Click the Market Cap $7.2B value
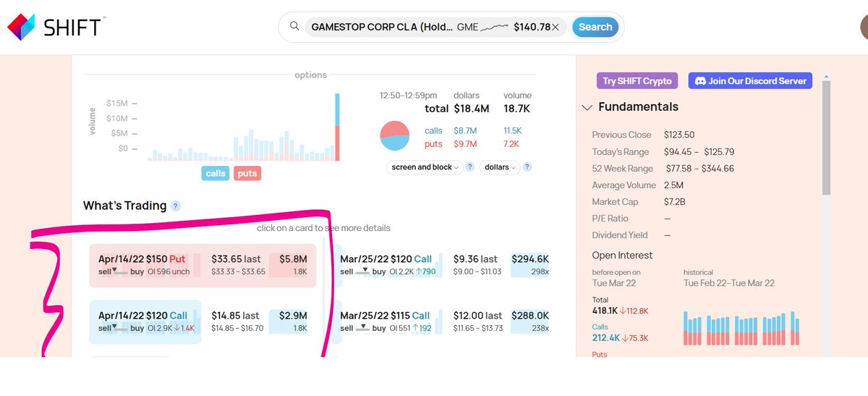Screen dimensions: 868x396 tap(674, 201)
